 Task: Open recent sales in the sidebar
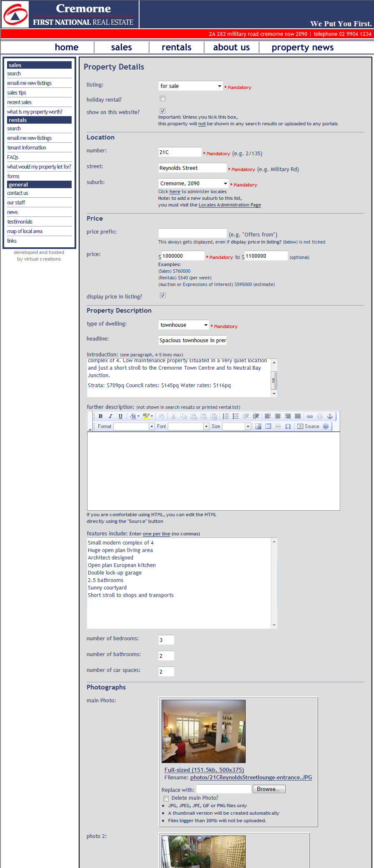[19, 102]
